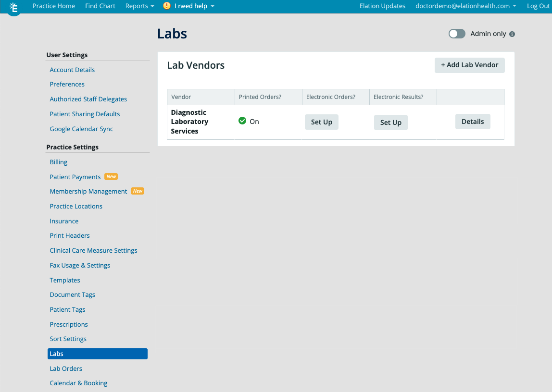The image size is (552, 392).
Task: Click the yellow alert icon beside I need help
Action: pos(167,6)
